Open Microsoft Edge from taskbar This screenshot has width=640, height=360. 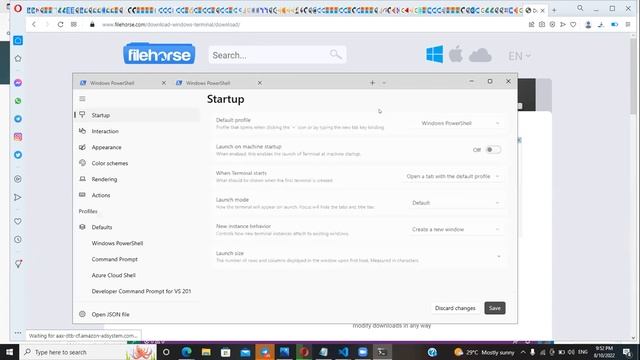(187, 352)
